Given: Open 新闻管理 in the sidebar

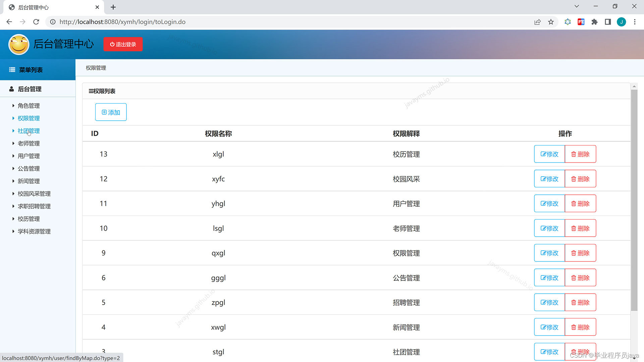Looking at the screenshot, I should [29, 181].
